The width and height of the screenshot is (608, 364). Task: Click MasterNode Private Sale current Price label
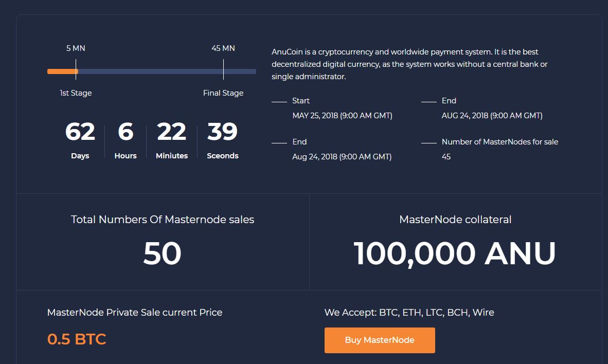[x=135, y=313]
